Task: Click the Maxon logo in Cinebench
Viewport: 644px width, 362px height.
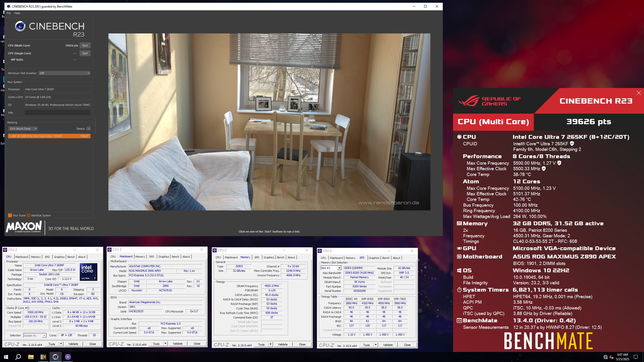Action: 24,227
